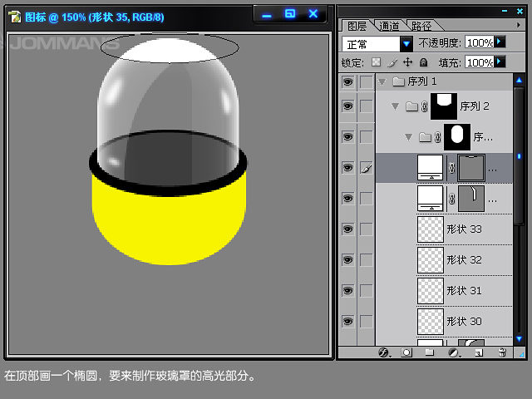
Task: Hide the 序列 2 group visibility eye
Action: [347, 106]
